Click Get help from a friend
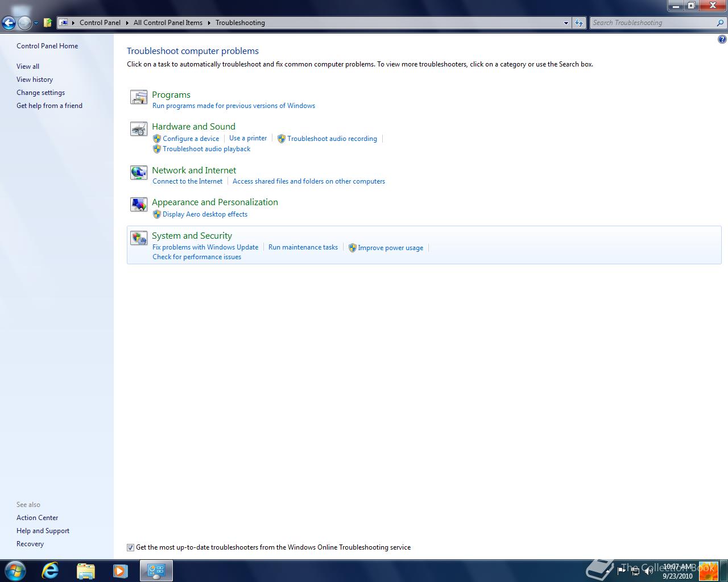Viewport: 728px width, 582px height. pyautogui.click(x=49, y=106)
